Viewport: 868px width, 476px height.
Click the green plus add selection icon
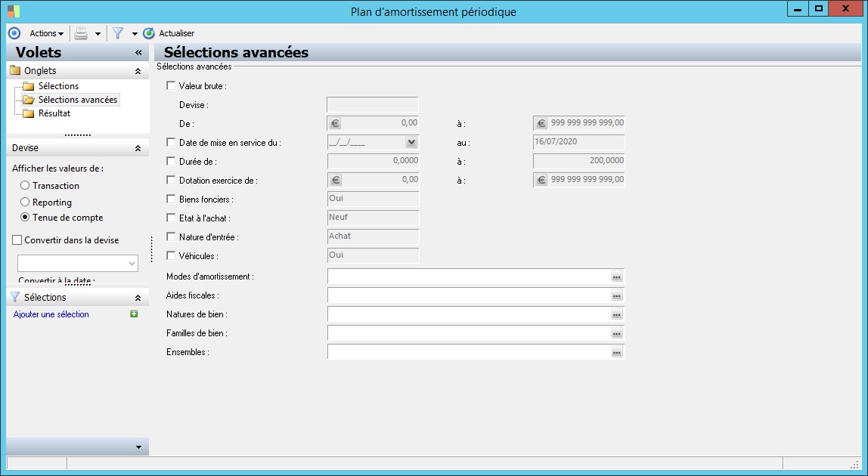click(134, 314)
